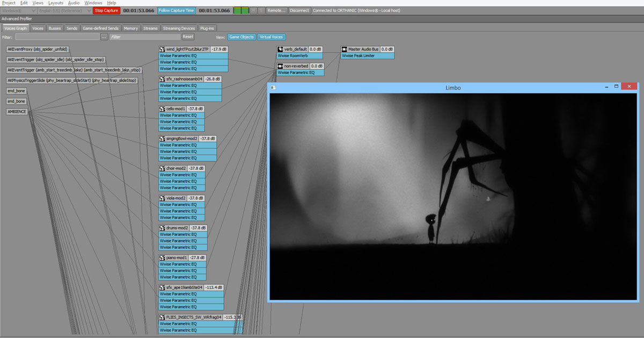This screenshot has height=338, width=644.
Task: Click the Master Audio Bus 0.0 dB value
Action: (x=387, y=49)
